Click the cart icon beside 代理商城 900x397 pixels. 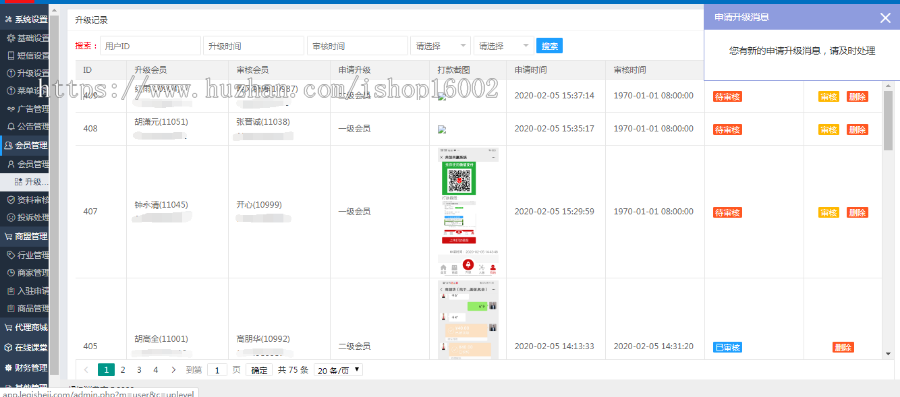pos(8,328)
